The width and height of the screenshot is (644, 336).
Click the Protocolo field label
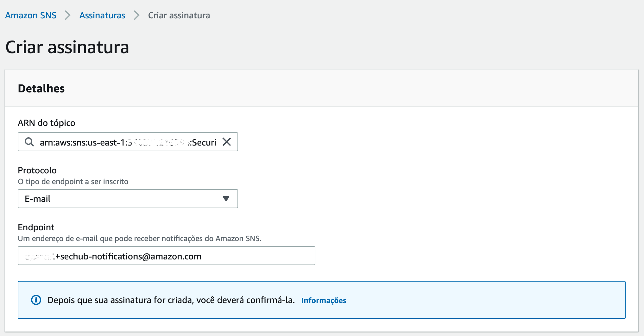click(x=37, y=170)
